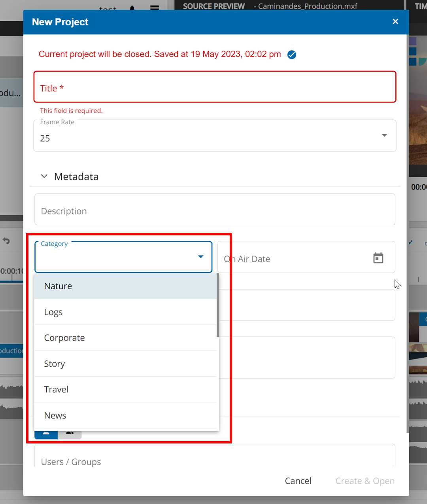The height and width of the screenshot is (504, 427).
Task: Click the blue saved-project checkmark badge
Action: [292, 55]
